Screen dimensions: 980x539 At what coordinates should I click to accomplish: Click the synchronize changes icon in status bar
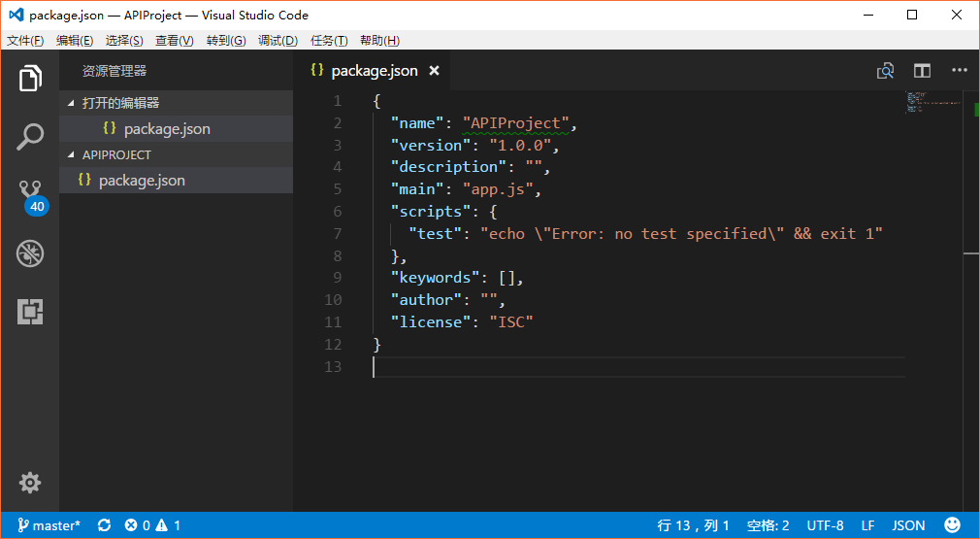[x=104, y=525]
